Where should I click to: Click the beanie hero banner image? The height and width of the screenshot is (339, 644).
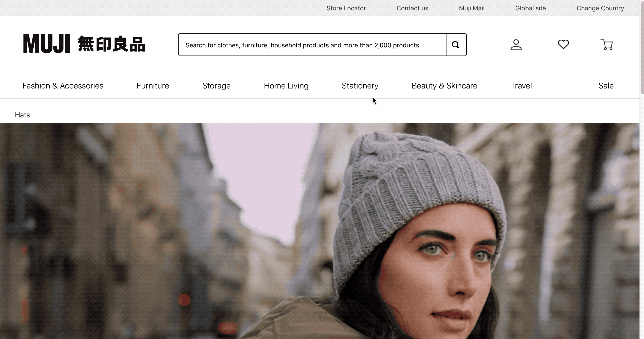coord(320,231)
